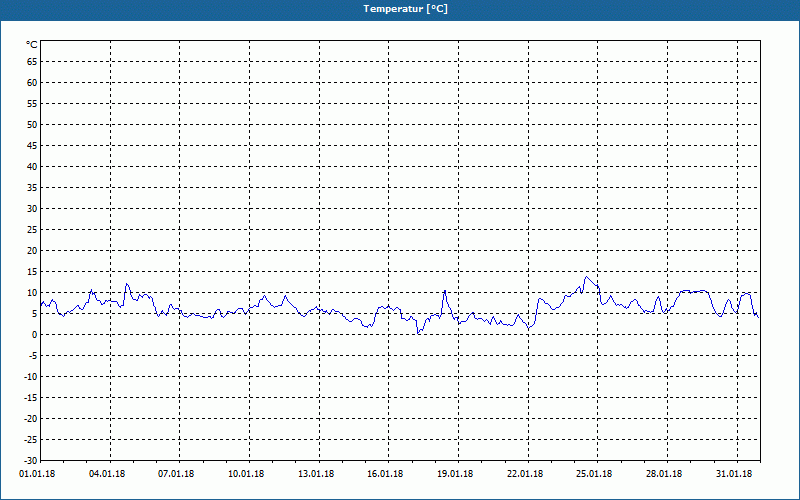Click the temperature peak just after 04.01.18
This screenshot has height=500, width=800.
(127, 284)
